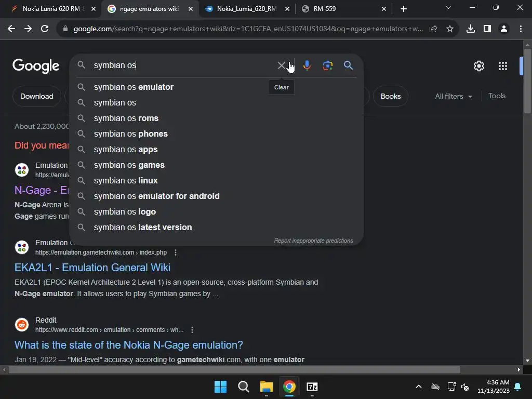Open Google Lens image search

tap(327, 65)
